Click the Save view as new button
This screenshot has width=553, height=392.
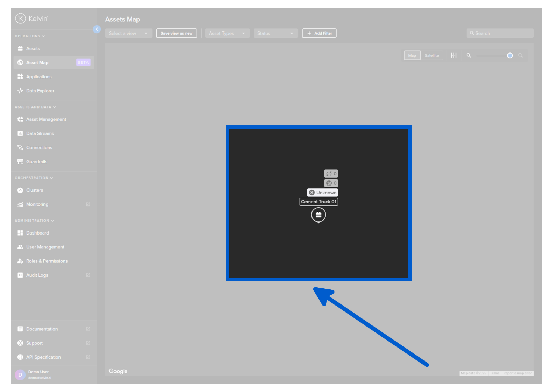point(176,33)
